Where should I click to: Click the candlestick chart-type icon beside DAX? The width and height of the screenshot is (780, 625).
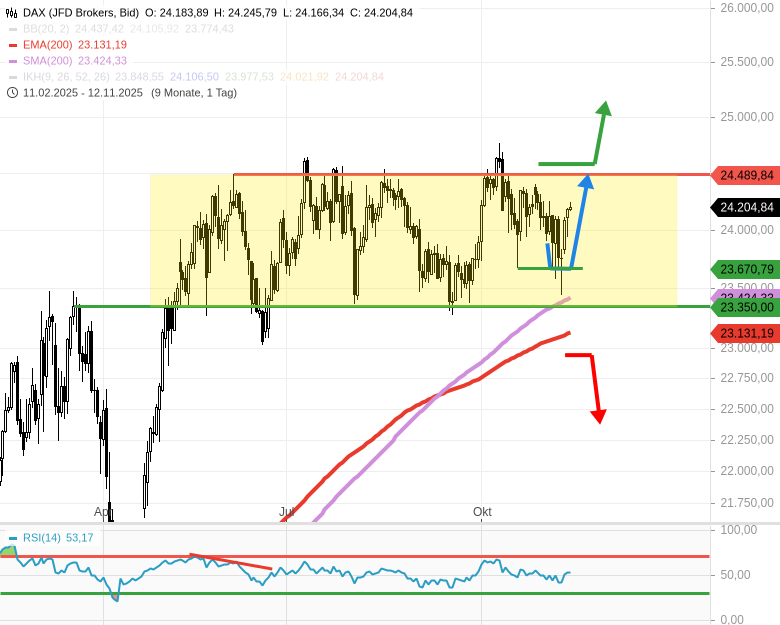point(12,13)
